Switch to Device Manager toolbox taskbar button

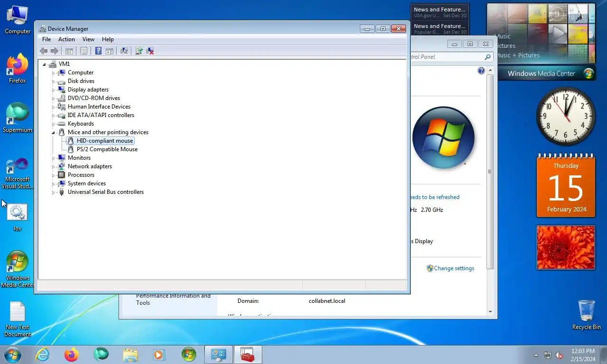[248, 355]
